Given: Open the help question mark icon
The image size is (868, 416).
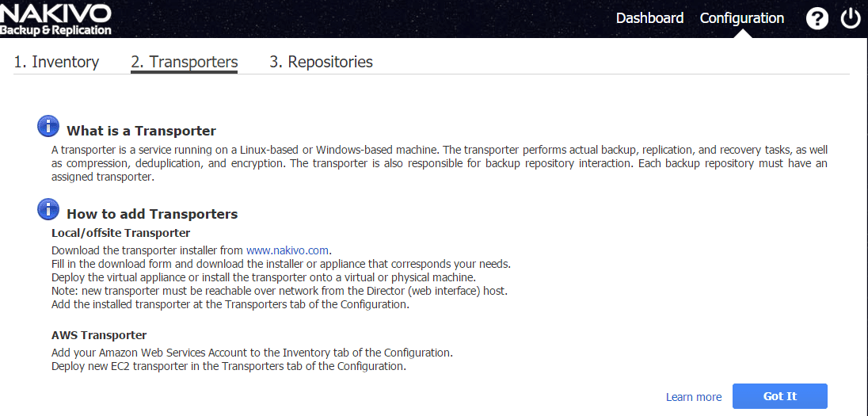Looking at the screenshot, I should pos(817,18).
